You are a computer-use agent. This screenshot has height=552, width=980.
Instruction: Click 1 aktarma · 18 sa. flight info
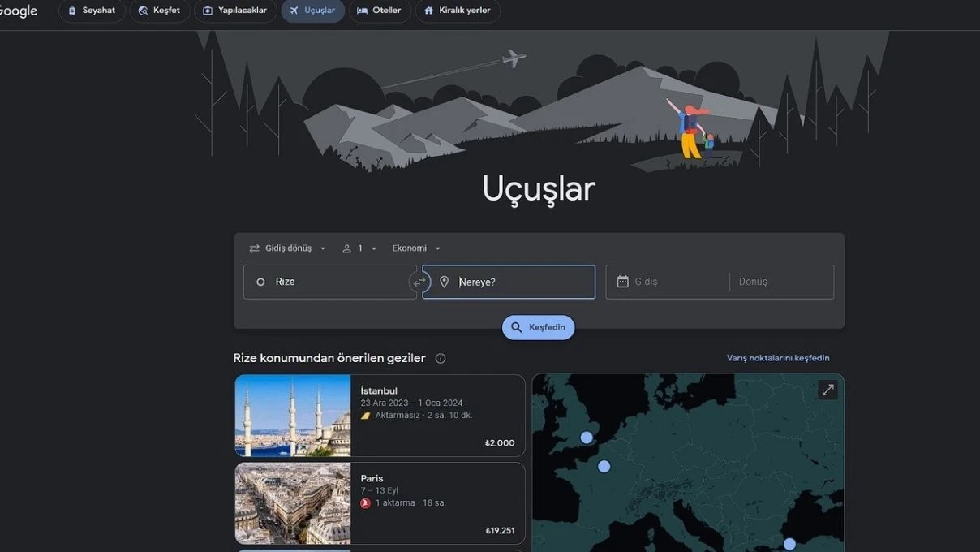pyautogui.click(x=410, y=503)
